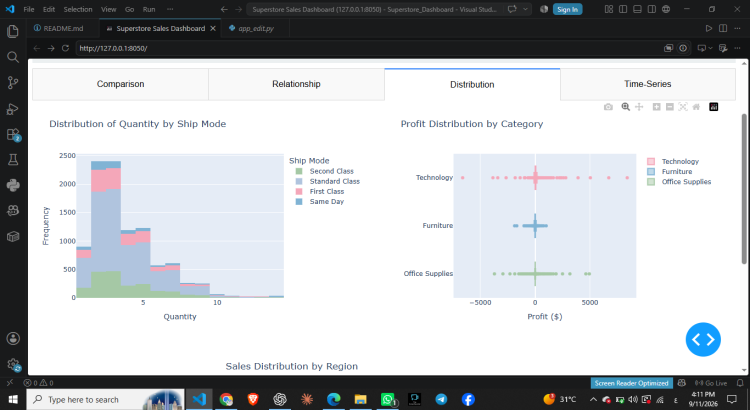
Task: Open the Run and Debug view
Action: click(13, 109)
